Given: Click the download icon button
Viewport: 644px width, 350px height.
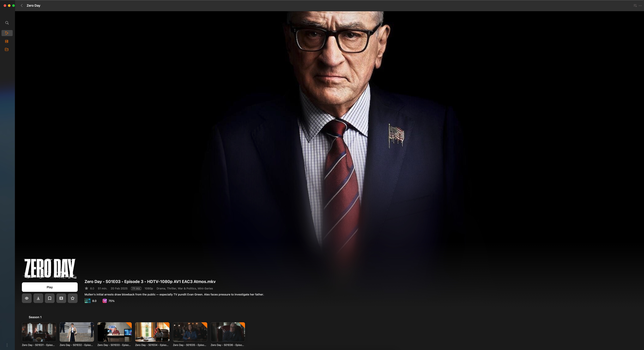Looking at the screenshot, I should click(x=38, y=298).
